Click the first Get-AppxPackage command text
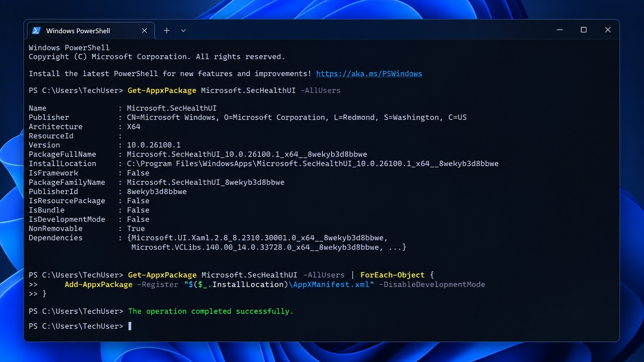 (162, 90)
